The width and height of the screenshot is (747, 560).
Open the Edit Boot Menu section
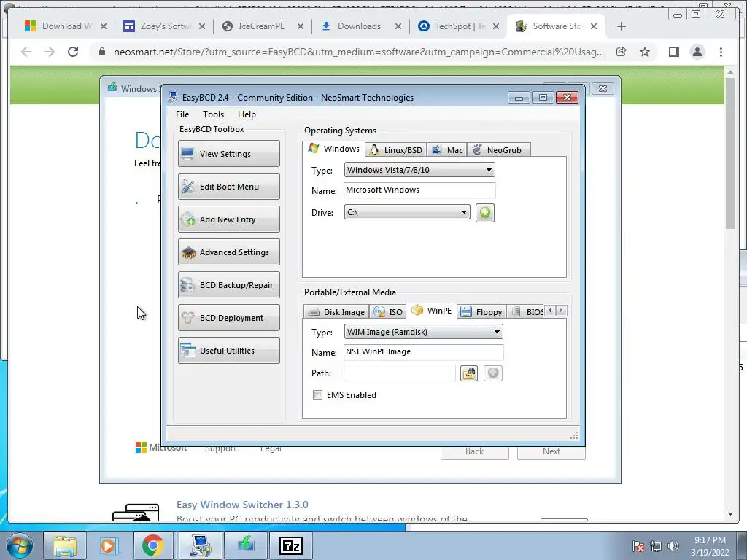click(228, 186)
